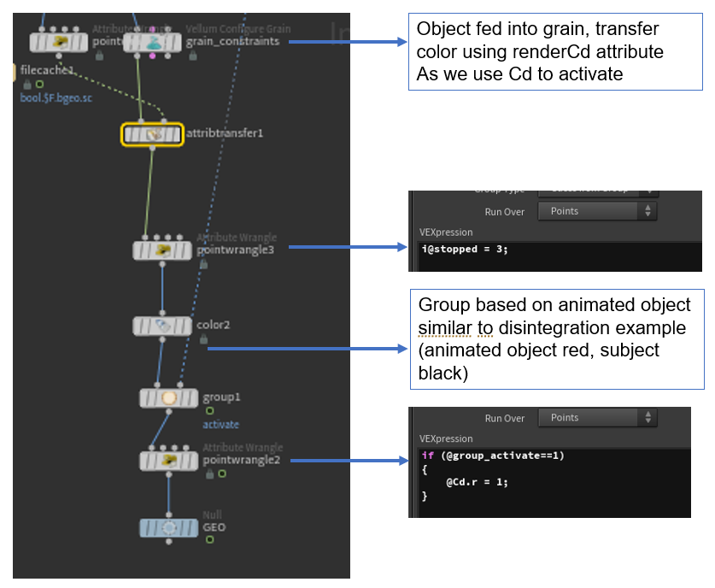
Task: Toggle the lock badge under color2
Action: click(203, 339)
